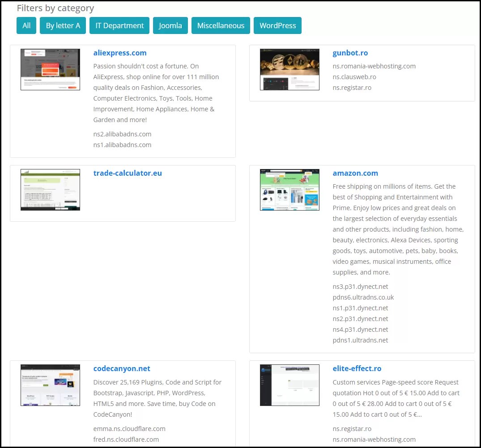Click fred.ns.cloudflare.com nameserver text
Image resolution: width=481 pixels, height=448 pixels.
pos(126,440)
